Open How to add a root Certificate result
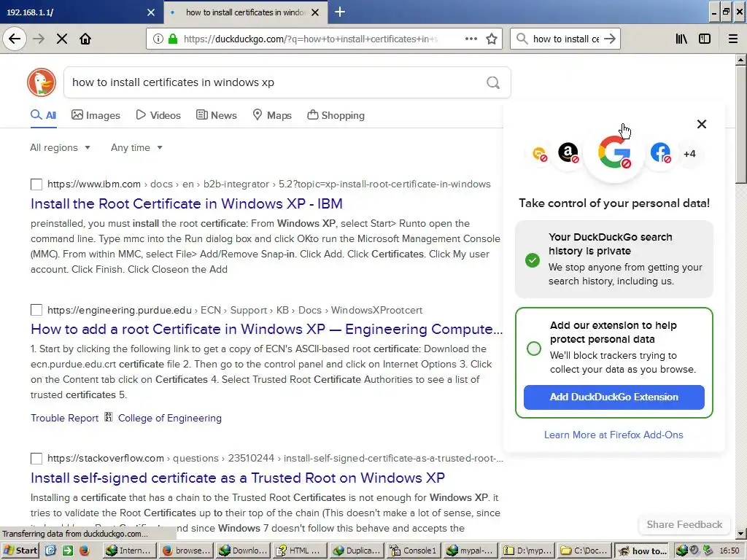Screen dimensions: 747x560 click(266, 330)
